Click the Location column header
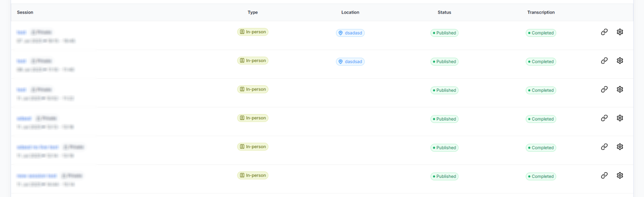Screen dimensions: 644x197 click(x=350, y=12)
